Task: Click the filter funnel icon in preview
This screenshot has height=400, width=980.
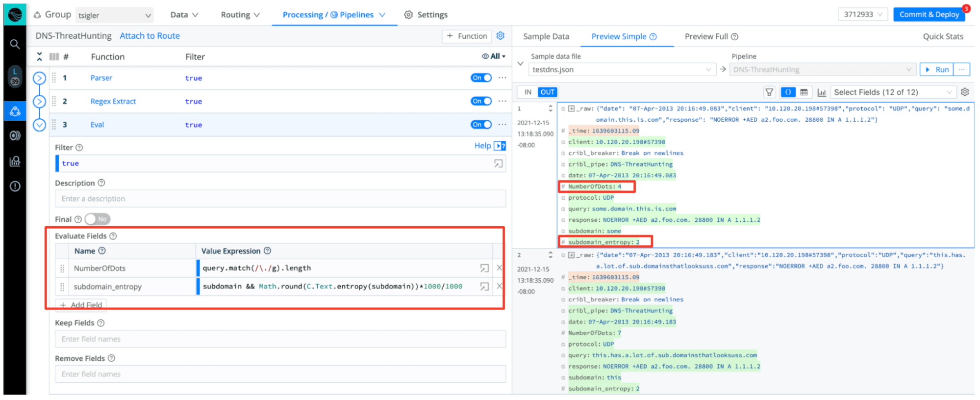Action: click(769, 92)
